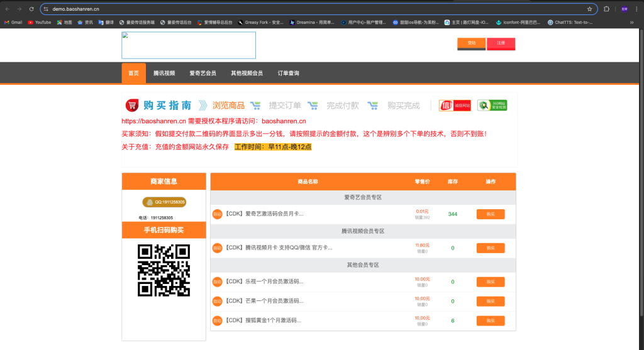Open the 爱奇艺会员 navigation tab

[x=203, y=73]
